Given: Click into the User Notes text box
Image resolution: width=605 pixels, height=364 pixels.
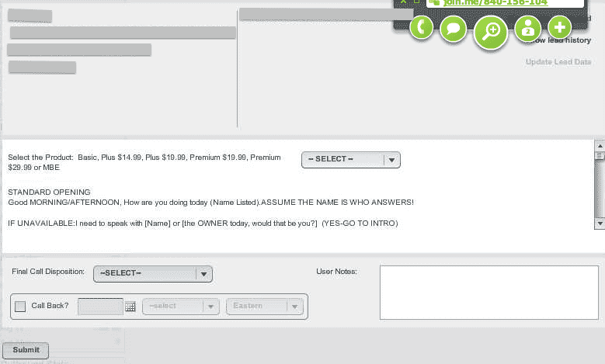Looking at the screenshot, I should coord(489,293).
